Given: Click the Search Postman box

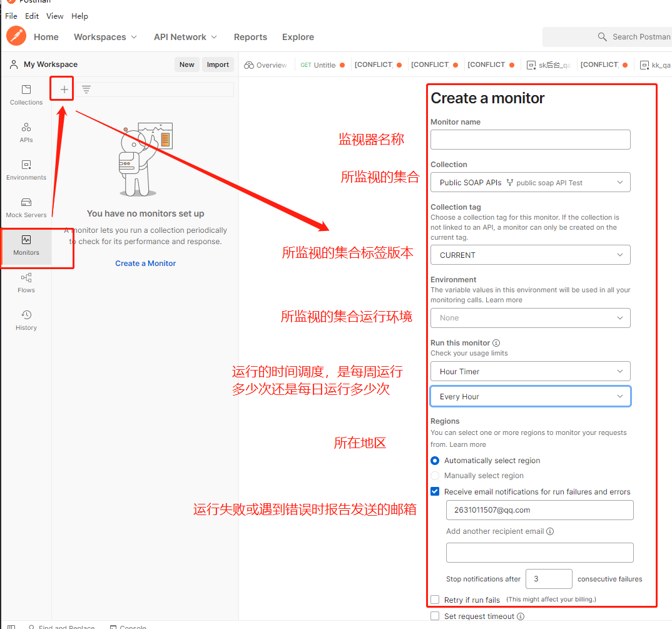Looking at the screenshot, I should click(x=609, y=37).
